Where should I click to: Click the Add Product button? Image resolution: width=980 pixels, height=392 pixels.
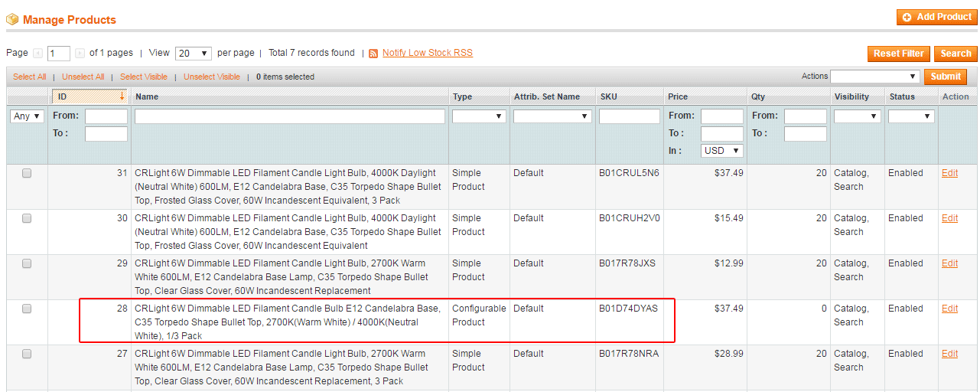[x=937, y=17]
